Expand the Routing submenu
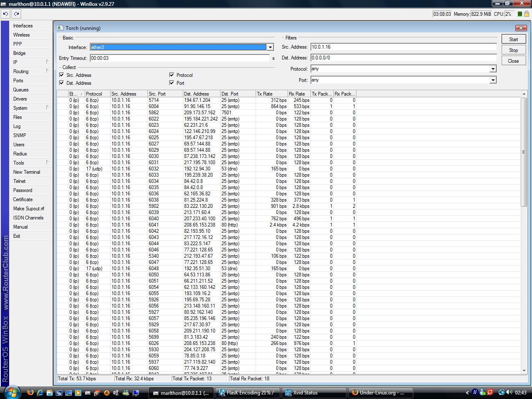The width and height of the screenshot is (532, 399). (31, 71)
